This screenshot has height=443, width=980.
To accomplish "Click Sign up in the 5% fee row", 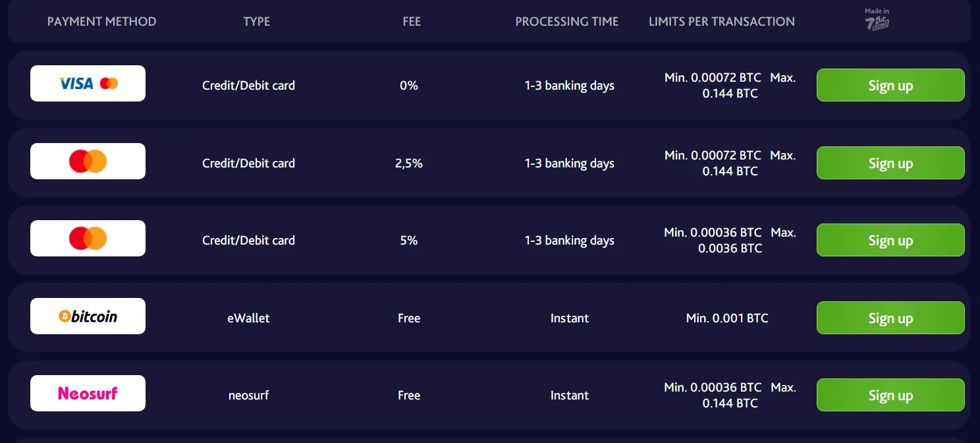I will [890, 240].
